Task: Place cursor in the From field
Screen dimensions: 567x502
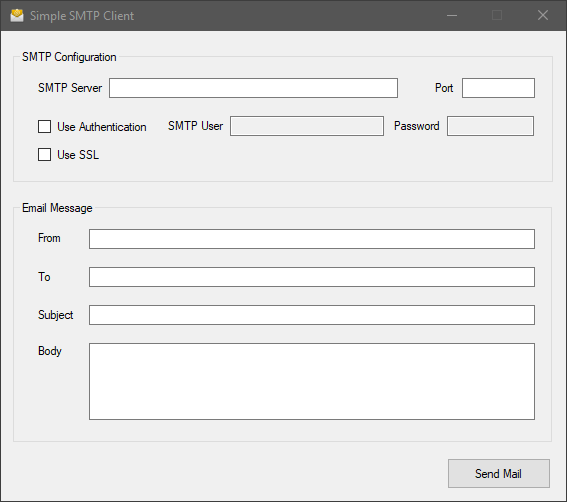Action: [312, 239]
